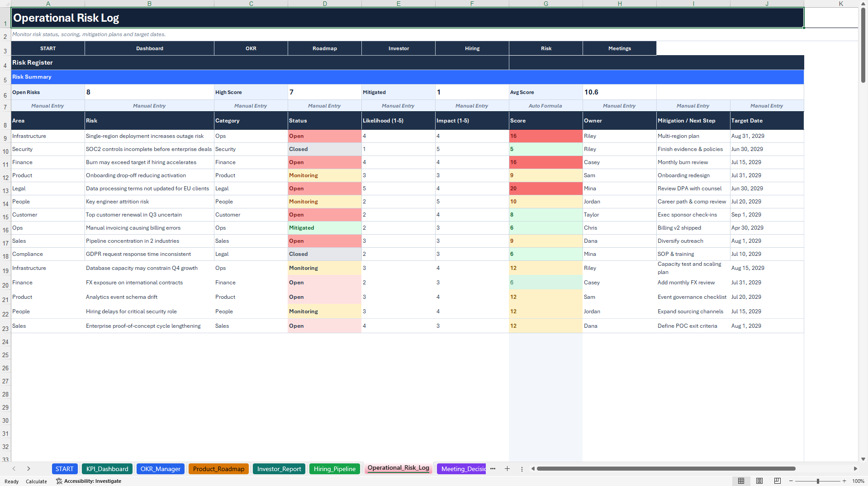Screen dimensions: 868x486
Task: Open the sheet tab bar options dots
Action: (x=522, y=469)
